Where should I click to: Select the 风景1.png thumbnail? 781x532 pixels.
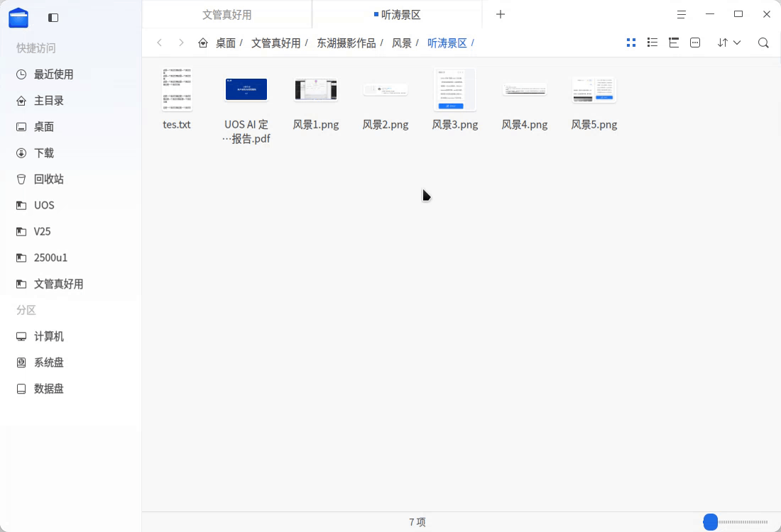pyautogui.click(x=316, y=90)
